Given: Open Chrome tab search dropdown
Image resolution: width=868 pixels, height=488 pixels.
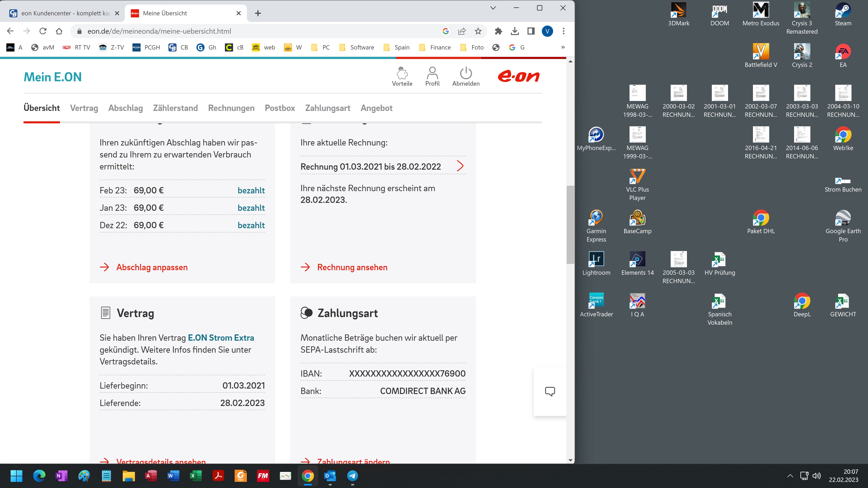Looking at the screenshot, I should coord(493,8).
